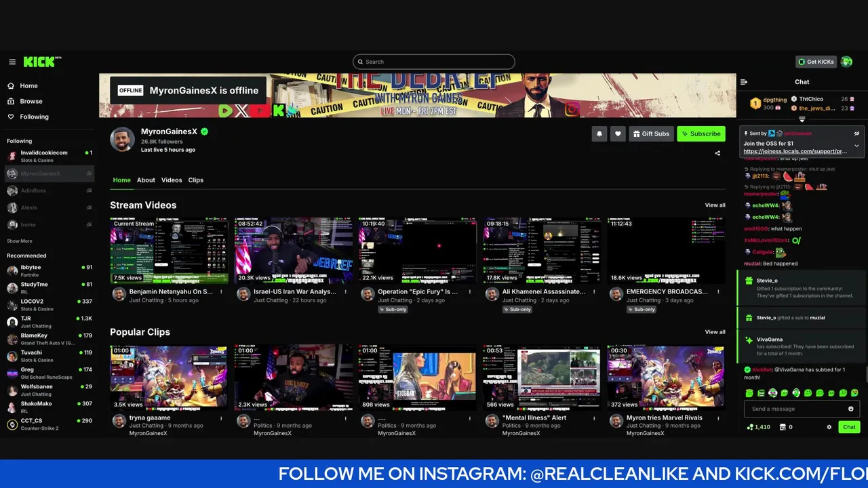Insert the last quick emote with heart eyes
Screen dimensions: 868x488
[854, 393]
